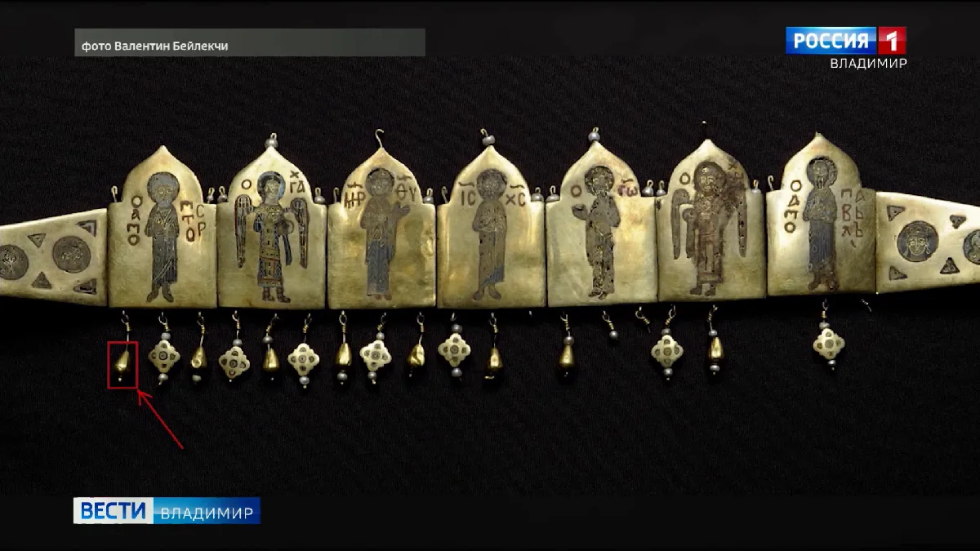Click the circular medallion on the right end plate

pyautogui.click(x=917, y=242)
